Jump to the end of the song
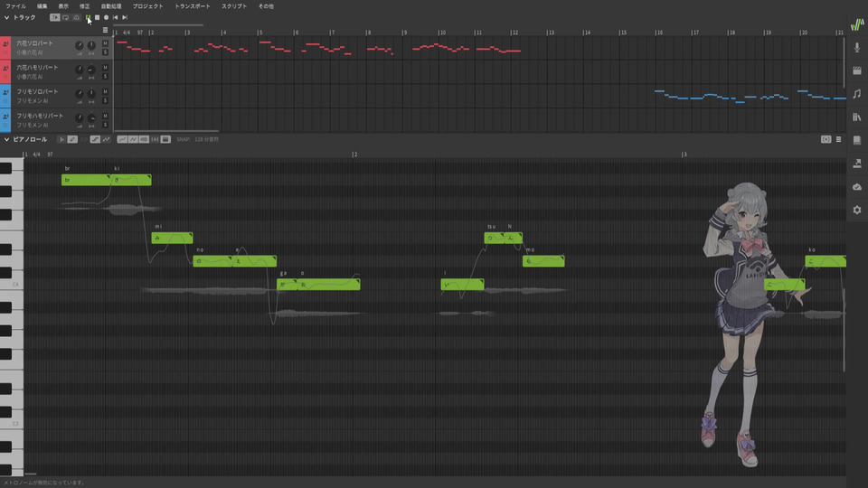868x488 pixels. 125,18
